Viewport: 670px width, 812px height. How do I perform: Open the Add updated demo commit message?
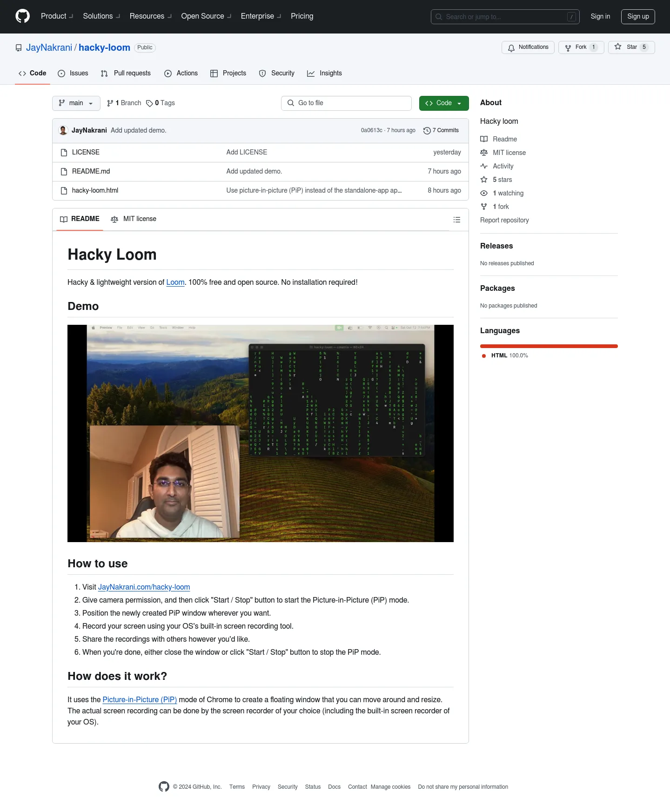[138, 130]
